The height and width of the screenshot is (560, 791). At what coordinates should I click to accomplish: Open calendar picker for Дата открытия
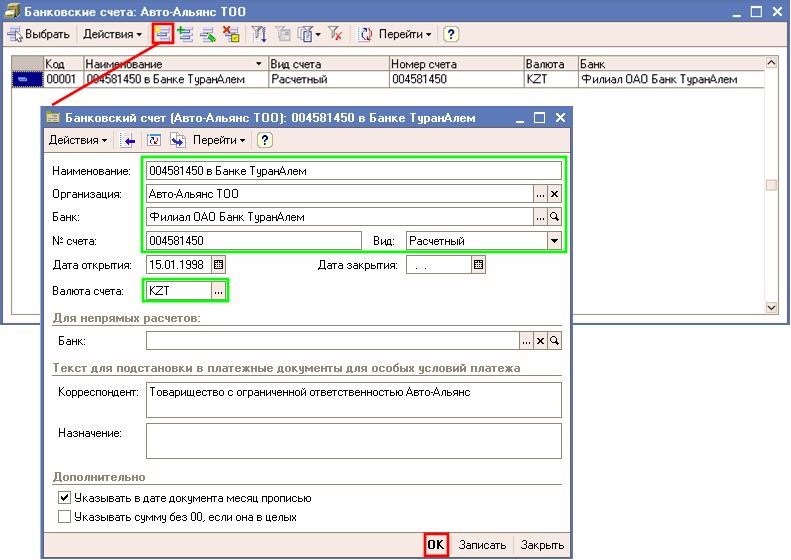pyautogui.click(x=219, y=265)
